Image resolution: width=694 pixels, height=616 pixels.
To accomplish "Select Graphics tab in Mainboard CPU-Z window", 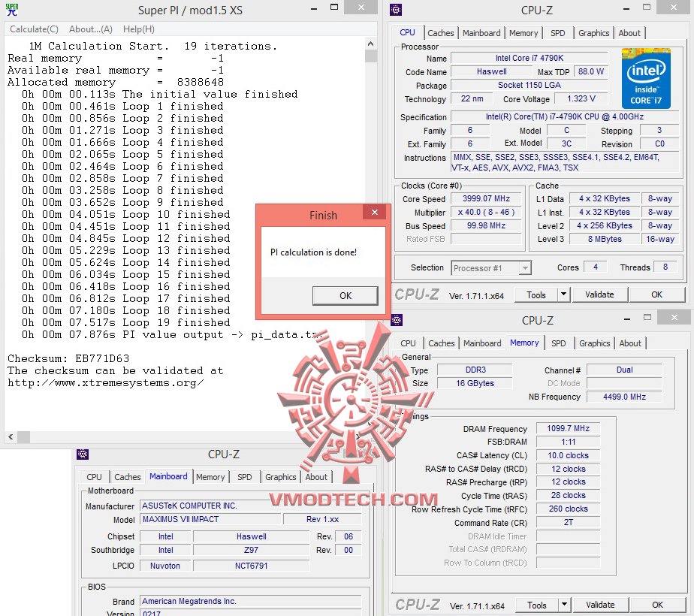I will 281,478.
